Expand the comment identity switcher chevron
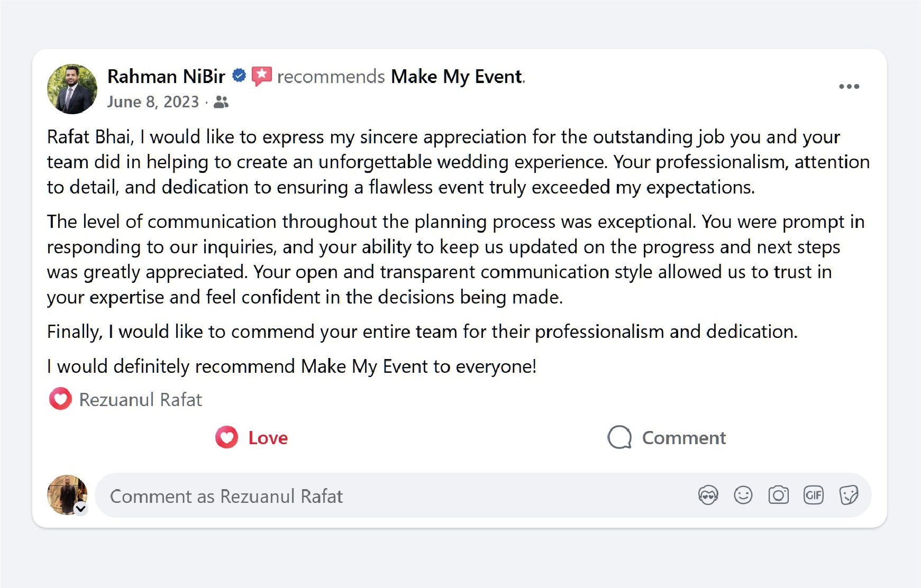 pyautogui.click(x=81, y=509)
